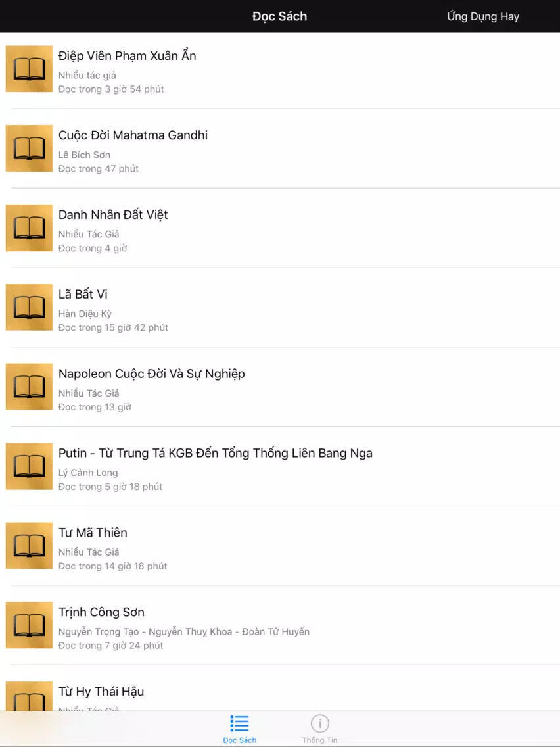Select the Đọc Sách tab at bottom
Image resolution: width=560 pixels, height=747 pixels.
[239, 729]
